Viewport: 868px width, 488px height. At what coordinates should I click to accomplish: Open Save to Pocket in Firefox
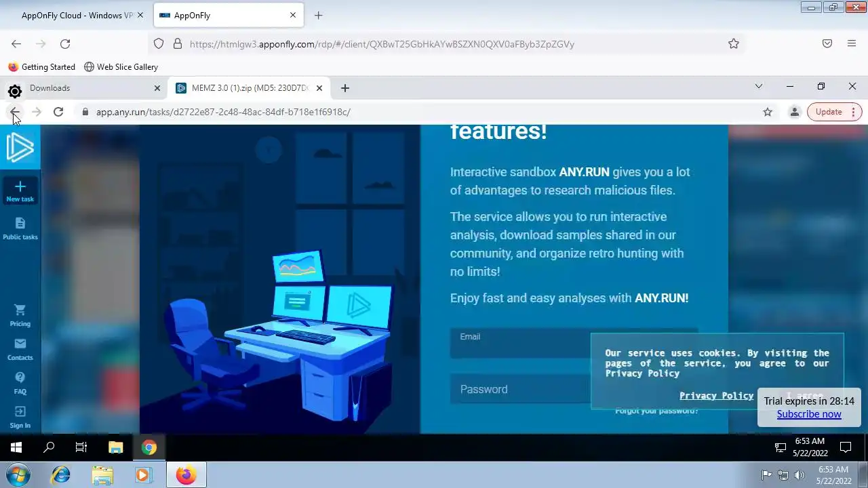click(827, 43)
